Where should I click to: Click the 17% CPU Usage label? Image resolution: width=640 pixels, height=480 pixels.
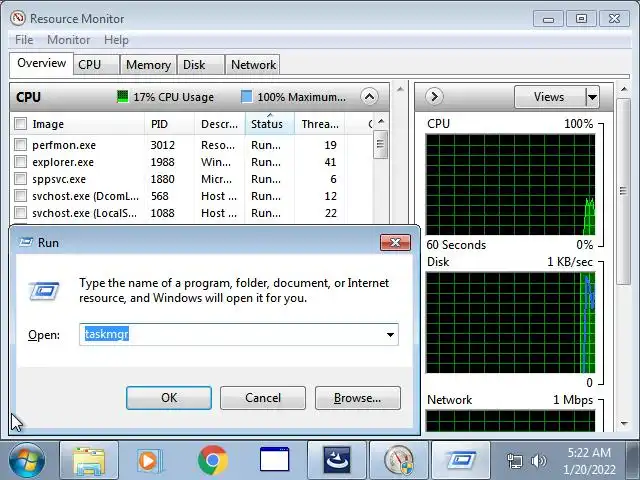pyautogui.click(x=173, y=97)
